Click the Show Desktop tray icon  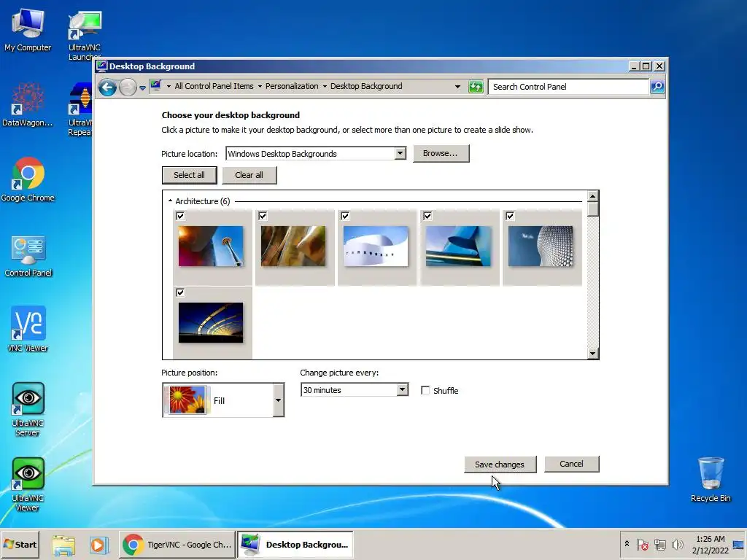pyautogui.click(x=738, y=544)
